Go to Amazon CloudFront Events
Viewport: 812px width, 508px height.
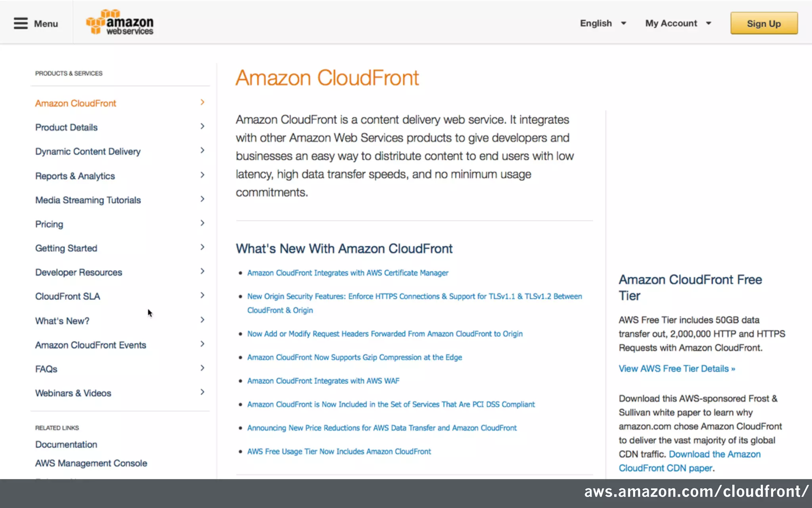click(x=90, y=345)
